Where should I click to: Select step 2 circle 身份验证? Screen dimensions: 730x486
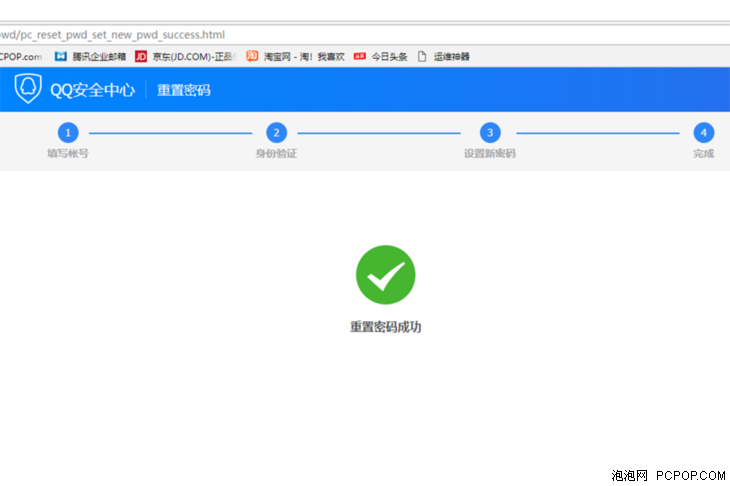coord(277,133)
